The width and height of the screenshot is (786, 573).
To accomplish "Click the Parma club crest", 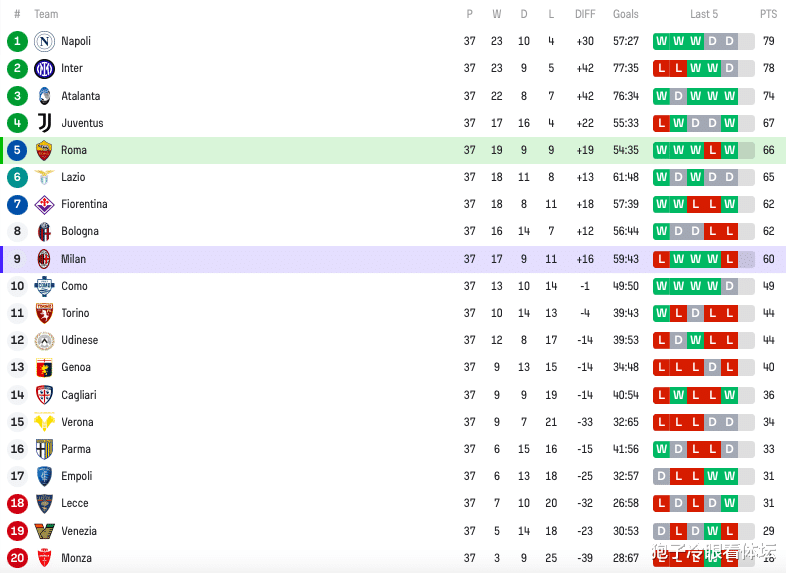I will click(44, 449).
